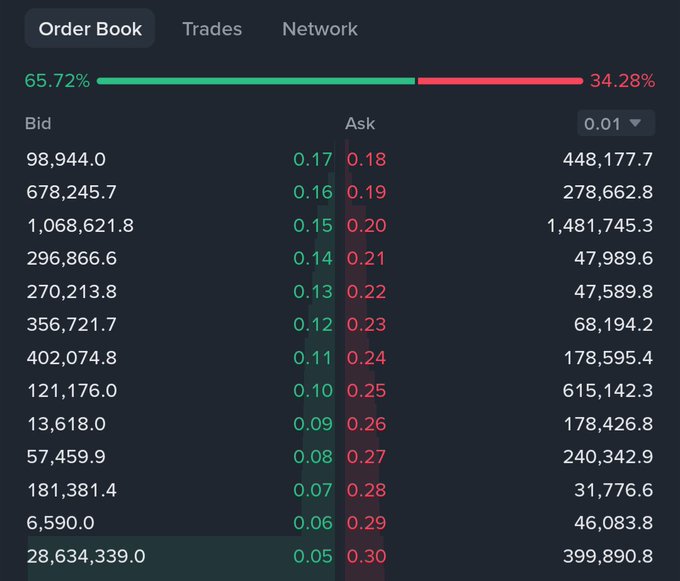Click ask quantity 46,083.8

(x=613, y=523)
